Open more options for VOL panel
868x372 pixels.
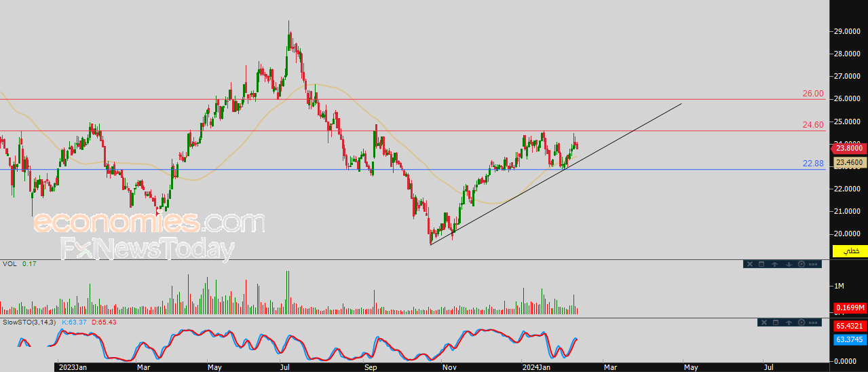(x=813, y=264)
